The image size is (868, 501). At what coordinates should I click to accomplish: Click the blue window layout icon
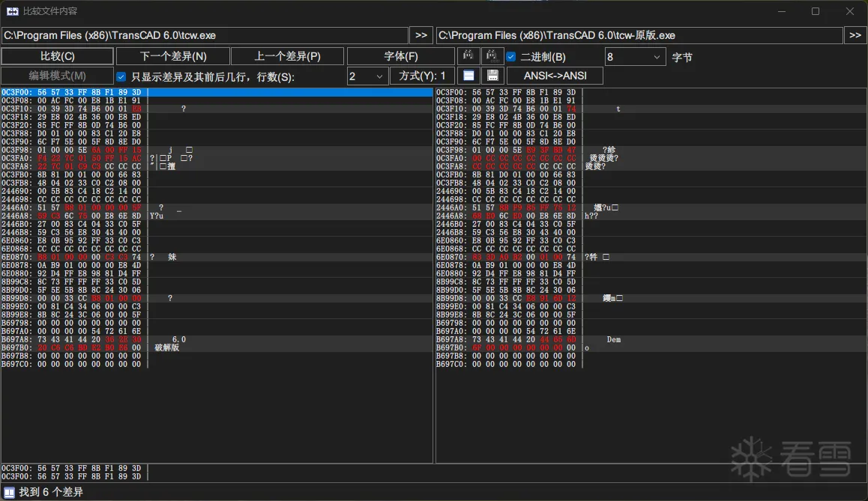pyautogui.click(x=468, y=76)
